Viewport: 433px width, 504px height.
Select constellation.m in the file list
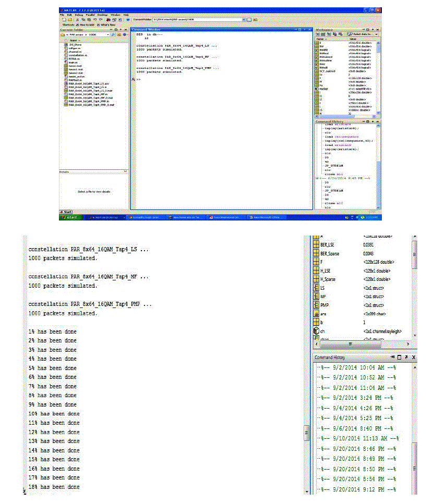coord(76,56)
